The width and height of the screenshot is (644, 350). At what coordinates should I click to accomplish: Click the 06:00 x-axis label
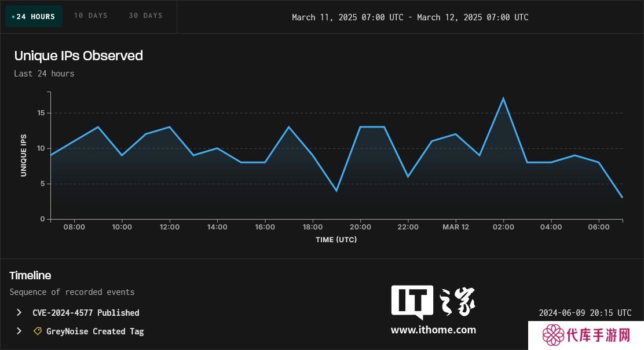(598, 227)
